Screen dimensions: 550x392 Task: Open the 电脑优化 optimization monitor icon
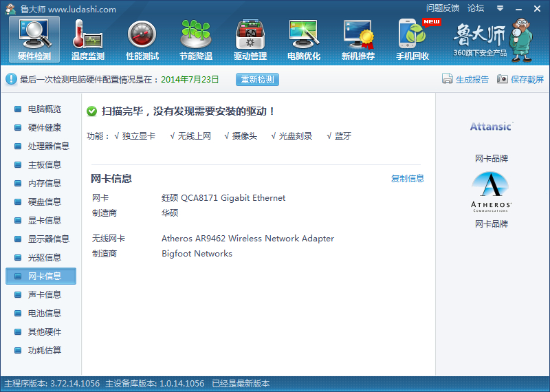pos(304,39)
